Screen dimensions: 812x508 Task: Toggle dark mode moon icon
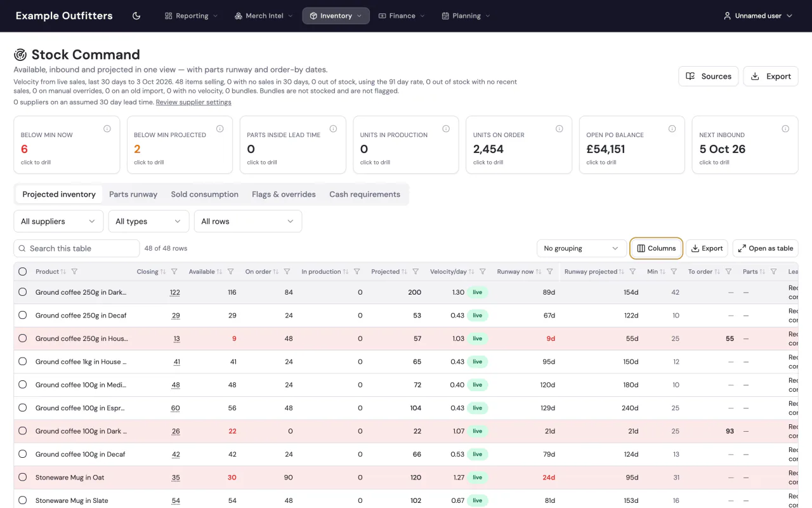[x=136, y=16]
